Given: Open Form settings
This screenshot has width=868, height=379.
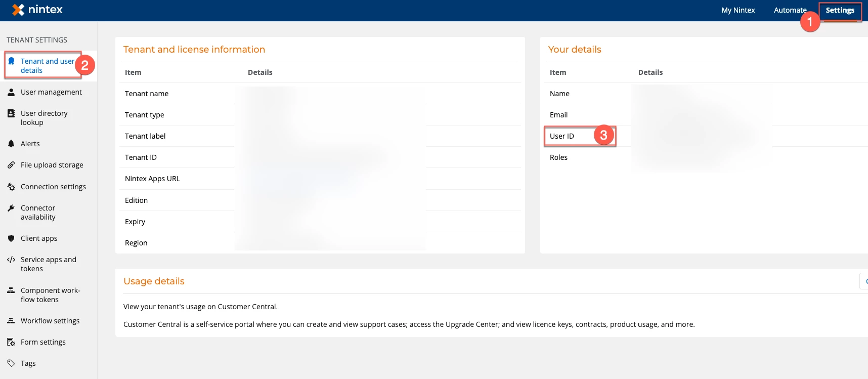Looking at the screenshot, I should 43,342.
